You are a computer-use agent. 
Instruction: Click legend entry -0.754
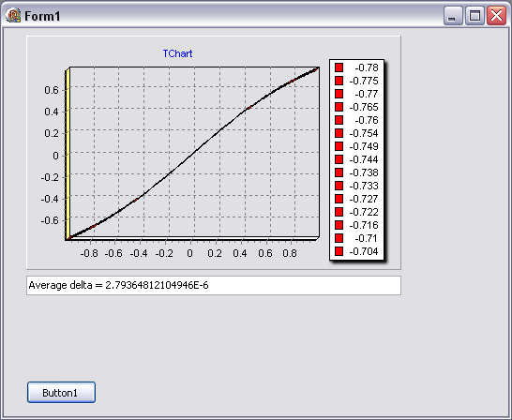pos(356,133)
